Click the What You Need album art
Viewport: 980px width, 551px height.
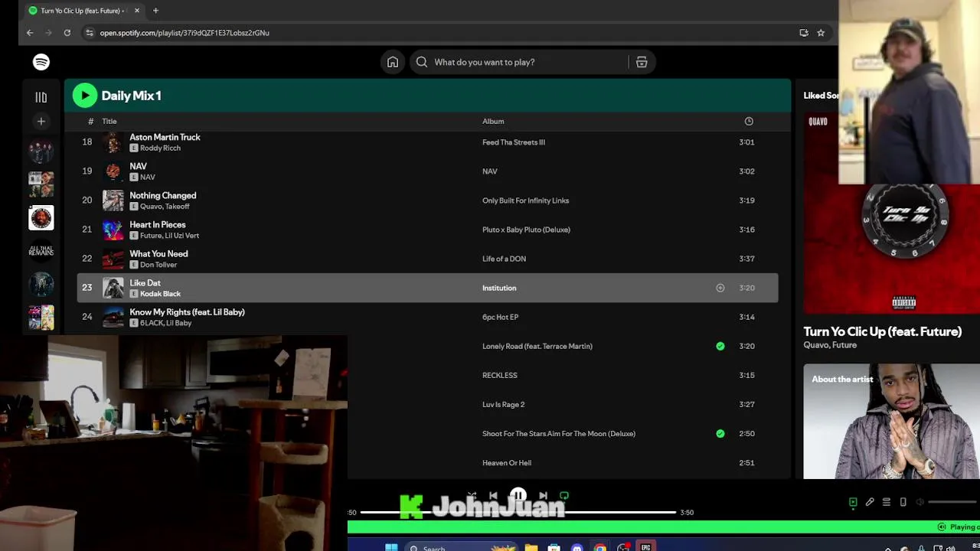tap(113, 259)
